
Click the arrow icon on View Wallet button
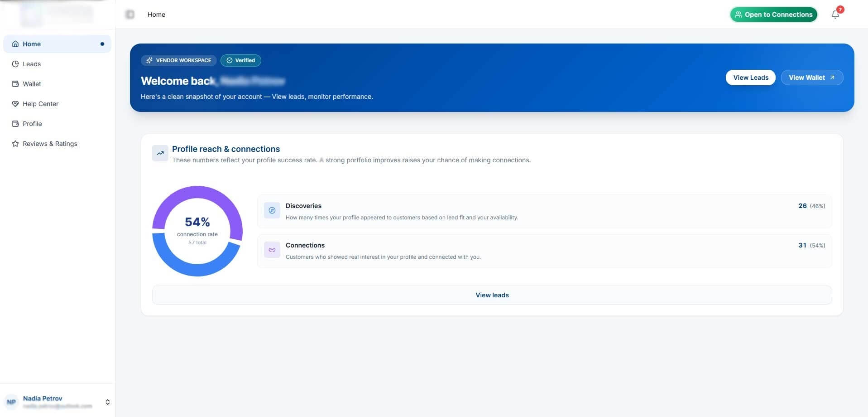[x=832, y=78]
